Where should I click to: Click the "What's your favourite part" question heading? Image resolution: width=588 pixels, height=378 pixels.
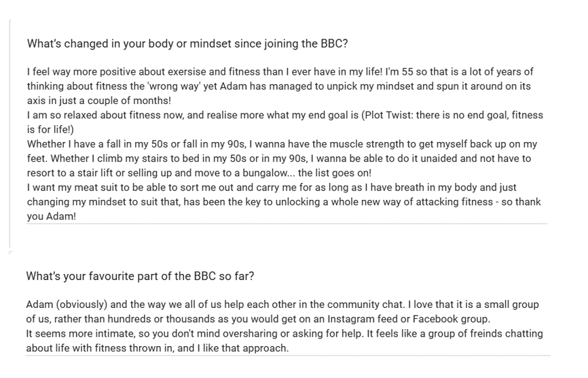coord(140,277)
